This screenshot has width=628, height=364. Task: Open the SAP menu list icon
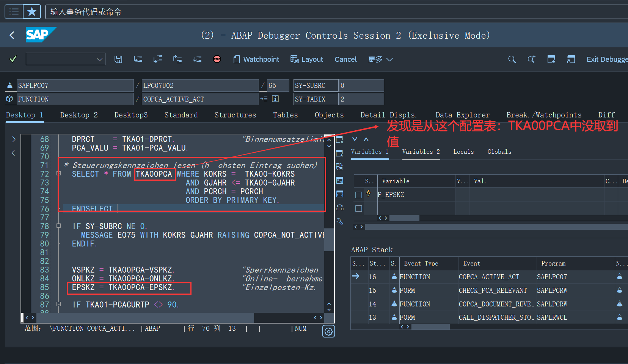coord(14,12)
